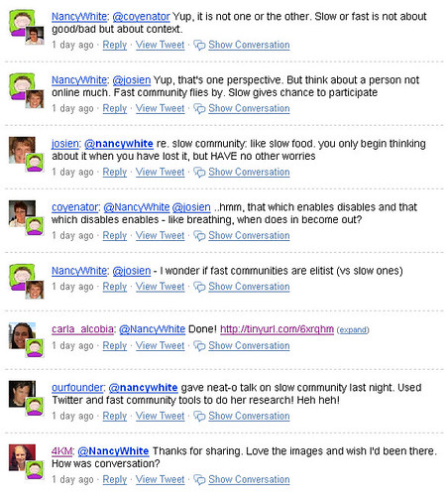Click speech bubble icon in first coyenator reply tweet
This screenshot has width=448, height=496.
(199, 45)
